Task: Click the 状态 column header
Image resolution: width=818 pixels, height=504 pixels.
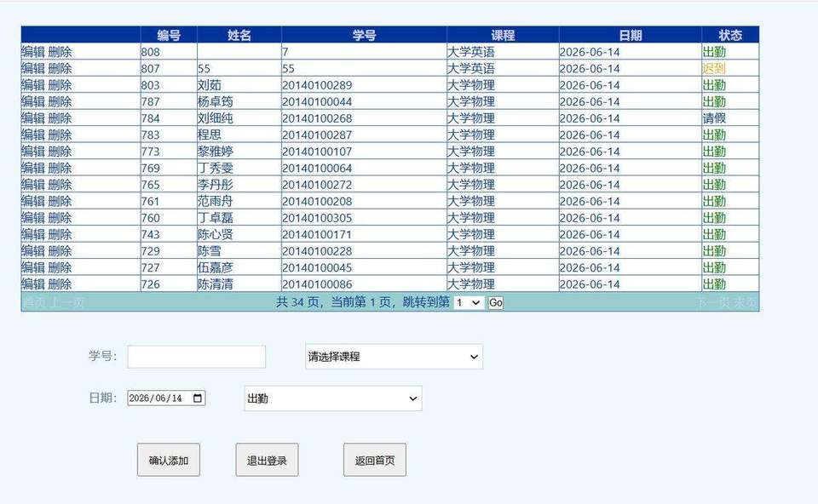Action: click(730, 35)
